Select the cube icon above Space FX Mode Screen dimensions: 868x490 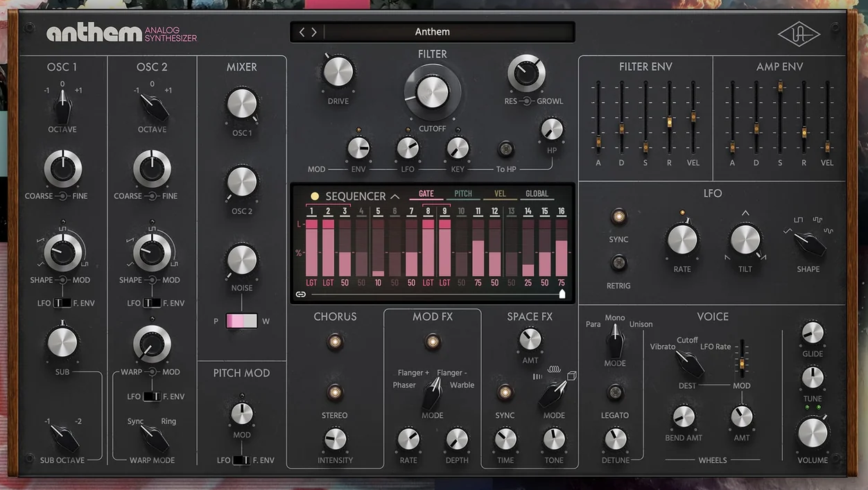572,376
